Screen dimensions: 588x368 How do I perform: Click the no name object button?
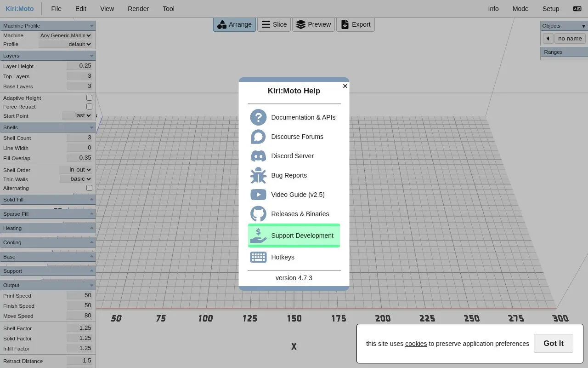(570, 39)
